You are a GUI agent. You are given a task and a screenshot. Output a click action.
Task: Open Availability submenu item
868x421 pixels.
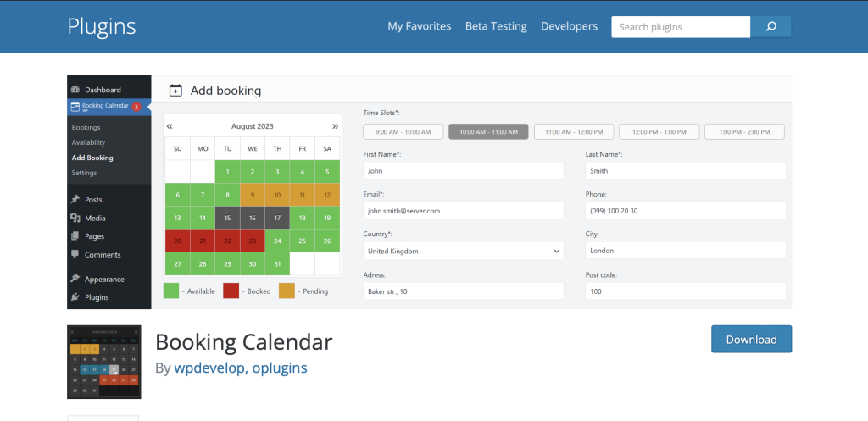pos(88,142)
